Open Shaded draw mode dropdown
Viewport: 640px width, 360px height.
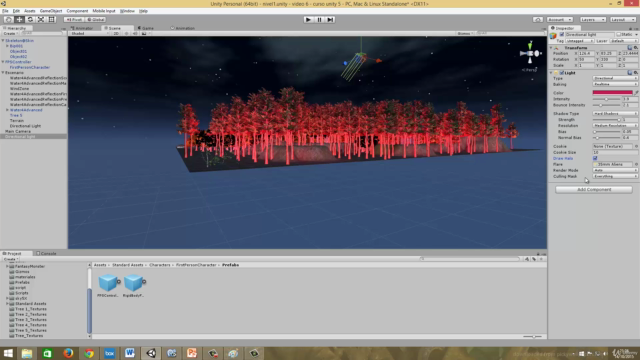[90, 33]
